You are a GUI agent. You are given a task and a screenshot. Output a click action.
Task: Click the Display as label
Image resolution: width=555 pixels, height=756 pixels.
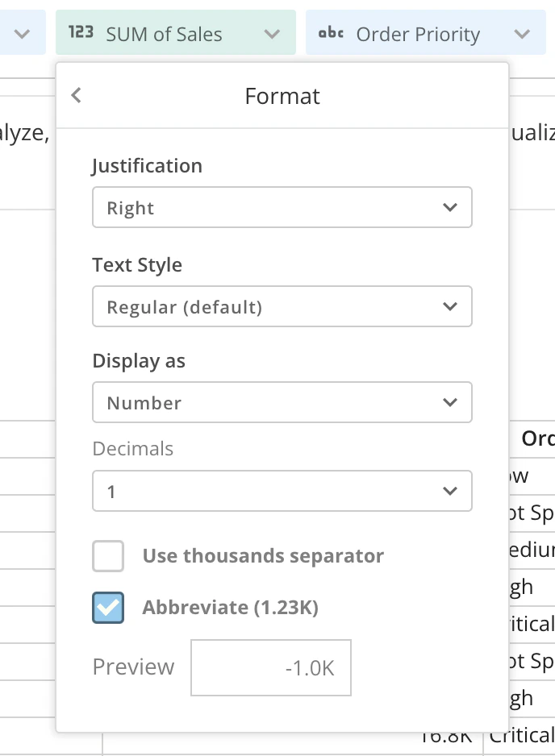coord(139,360)
